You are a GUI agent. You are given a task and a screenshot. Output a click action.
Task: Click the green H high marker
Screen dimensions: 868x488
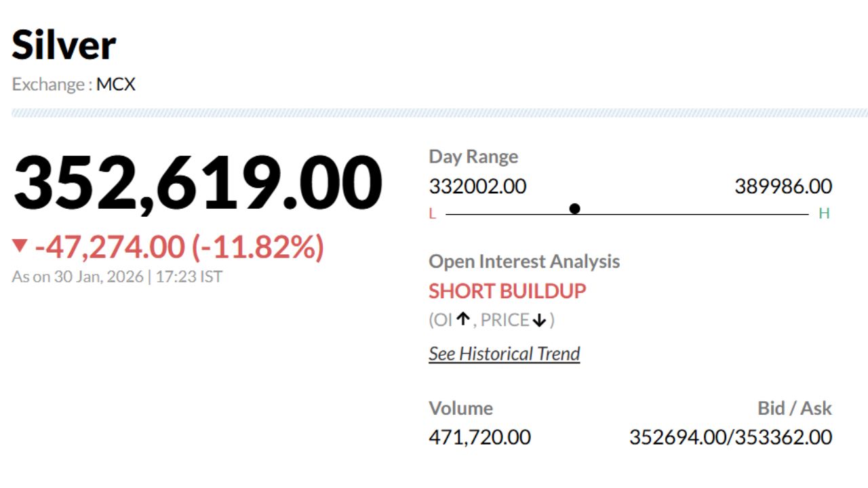tap(824, 214)
